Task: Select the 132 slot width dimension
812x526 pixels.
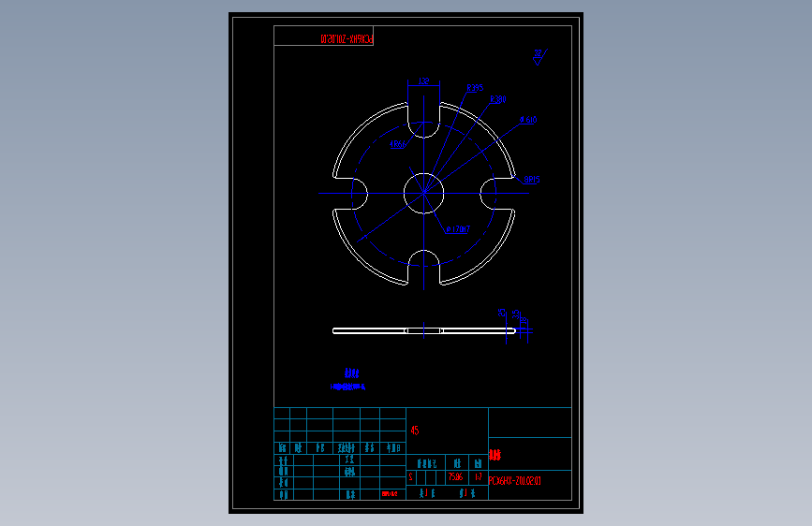Action: coord(423,80)
